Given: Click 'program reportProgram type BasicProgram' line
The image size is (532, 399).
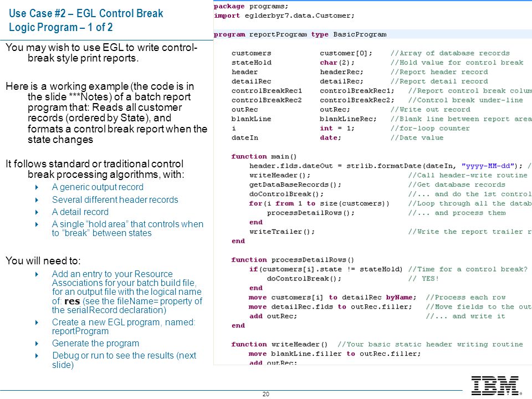Looking at the screenshot, I should point(300,34).
